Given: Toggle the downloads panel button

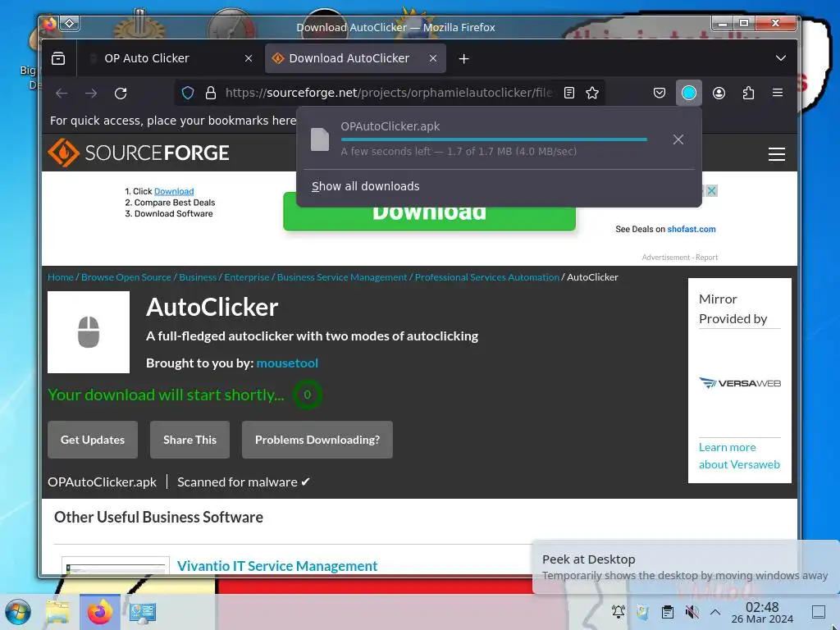Looking at the screenshot, I should [689, 93].
